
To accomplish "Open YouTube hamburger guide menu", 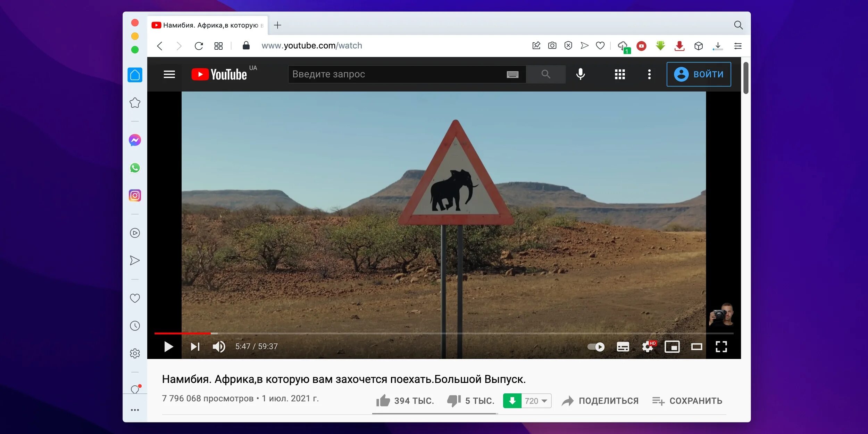I will (169, 74).
